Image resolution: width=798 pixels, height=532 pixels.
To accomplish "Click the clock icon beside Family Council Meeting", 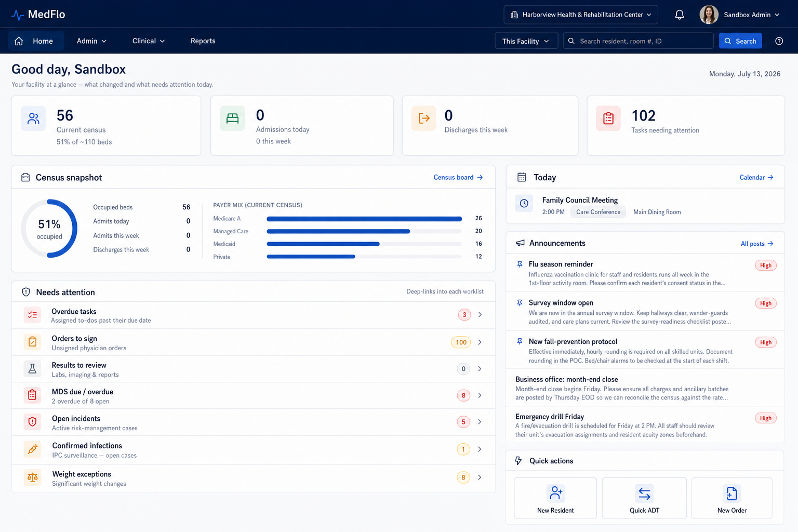I will pyautogui.click(x=524, y=203).
